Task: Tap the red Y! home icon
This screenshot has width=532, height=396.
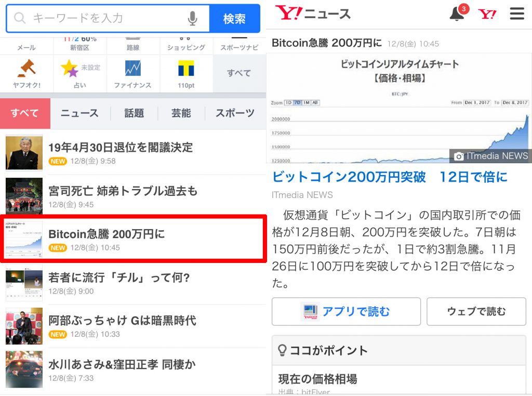Action: 487,14
